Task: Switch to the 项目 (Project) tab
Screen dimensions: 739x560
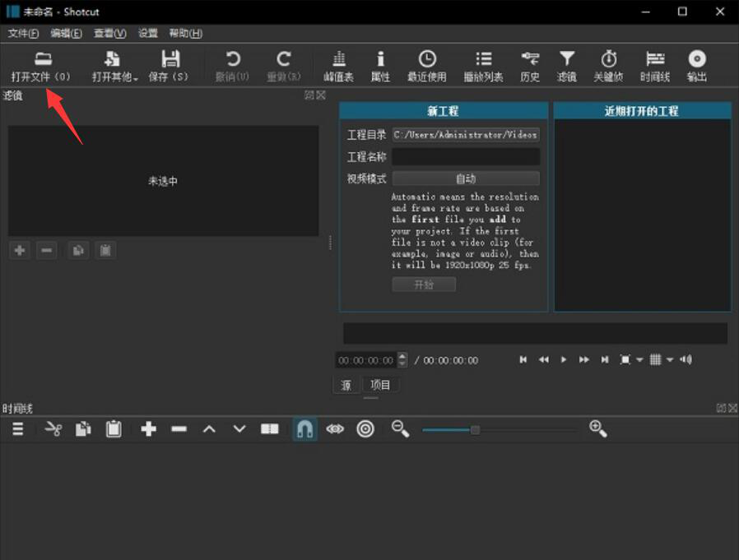Action: click(380, 385)
